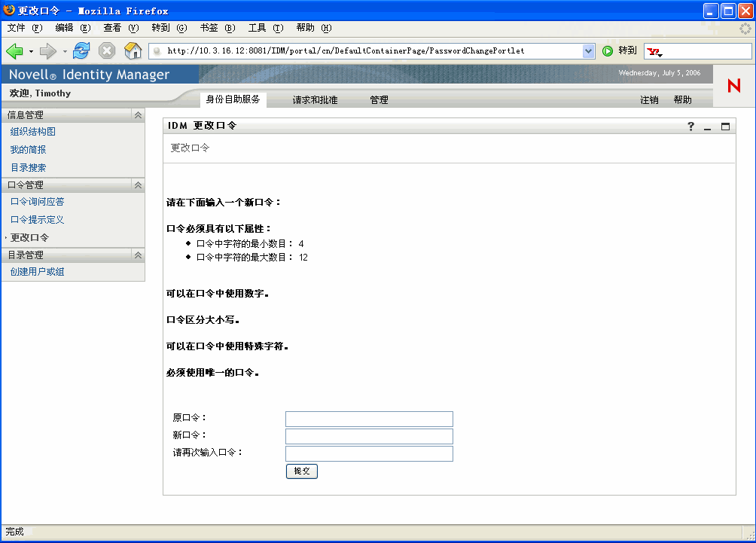
Task: Open the 我的简报 link
Action: coord(28,149)
